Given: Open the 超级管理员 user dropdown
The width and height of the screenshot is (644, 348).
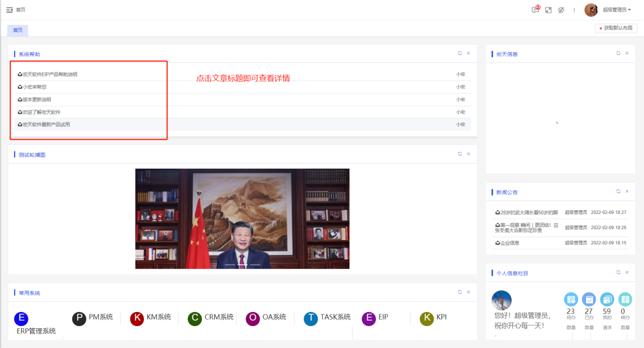Looking at the screenshot, I should pos(617,10).
